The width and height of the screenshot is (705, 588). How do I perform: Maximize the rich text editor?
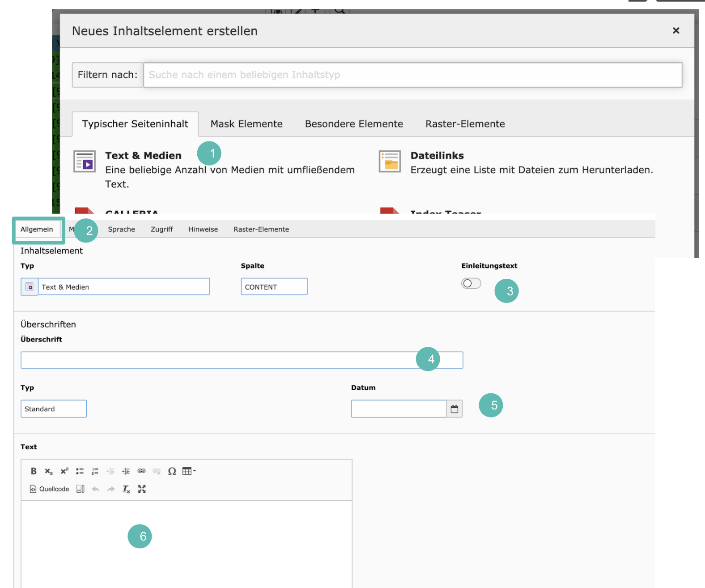pyautogui.click(x=142, y=489)
